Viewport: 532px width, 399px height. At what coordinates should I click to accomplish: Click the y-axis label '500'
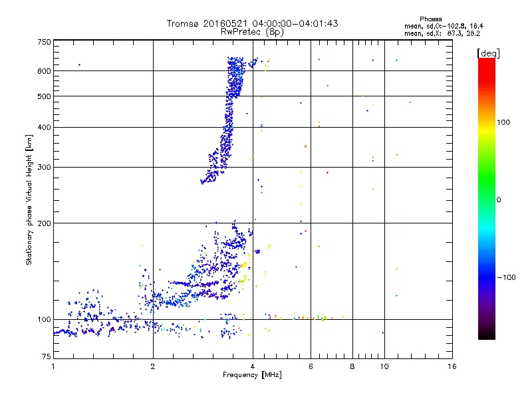[44, 96]
